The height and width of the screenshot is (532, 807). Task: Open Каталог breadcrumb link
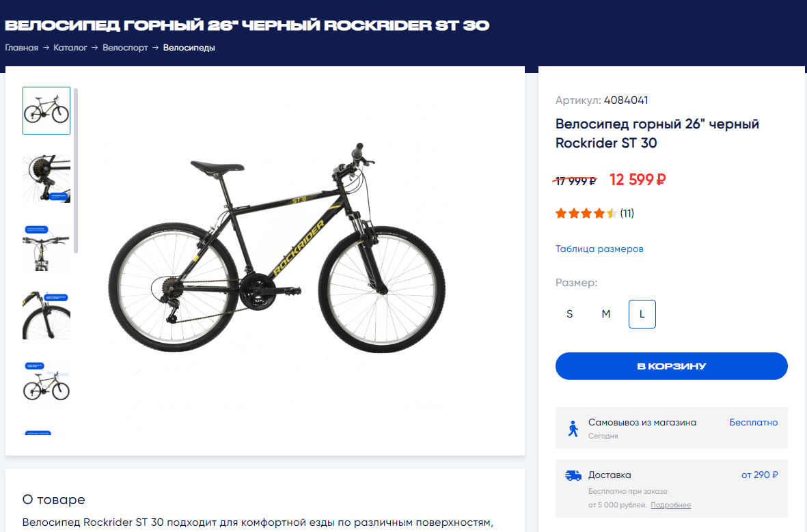(70, 48)
